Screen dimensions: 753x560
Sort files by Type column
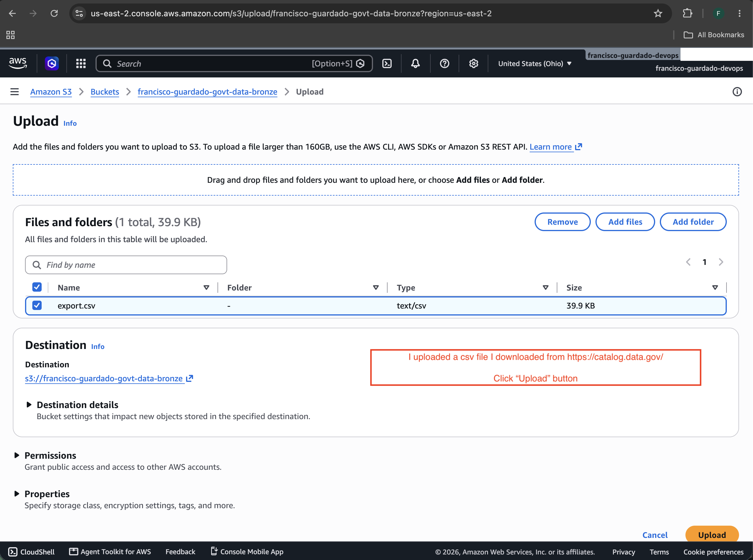click(x=545, y=288)
